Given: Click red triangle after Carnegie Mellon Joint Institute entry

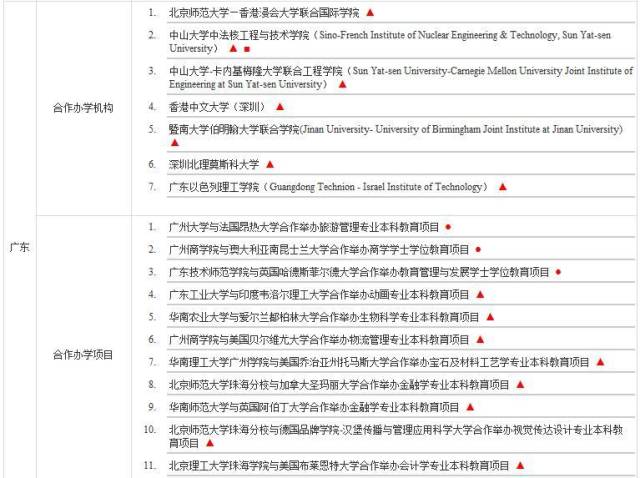Looking at the screenshot, I should pos(342,85).
